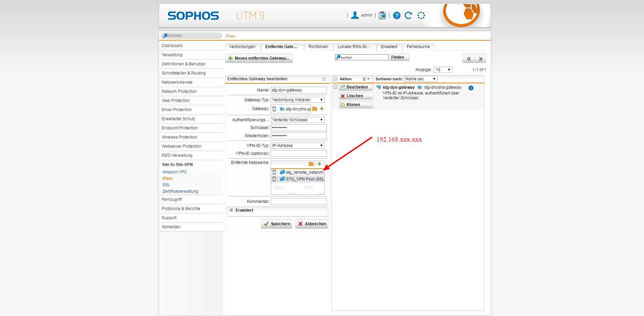This screenshot has height=316, width=644.
Task: Click green plus next to Entfernte Netzwerke folder
Action: [x=319, y=164]
